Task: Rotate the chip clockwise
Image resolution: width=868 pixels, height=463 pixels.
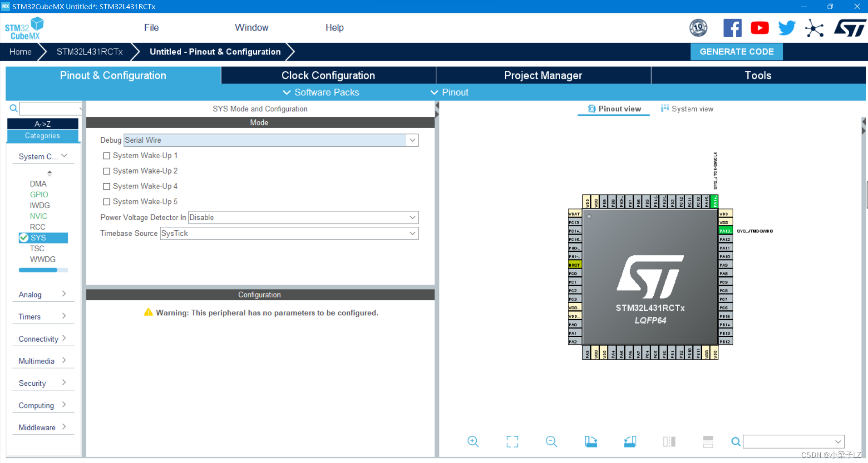Action: tap(591, 441)
